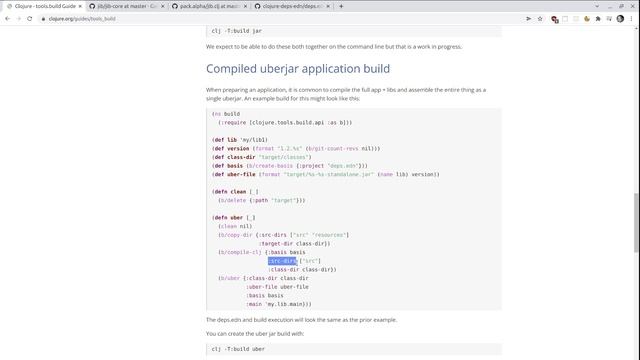Click the highlighted :src-dirs keyword
This screenshot has width=640, height=360.
(x=282, y=261)
